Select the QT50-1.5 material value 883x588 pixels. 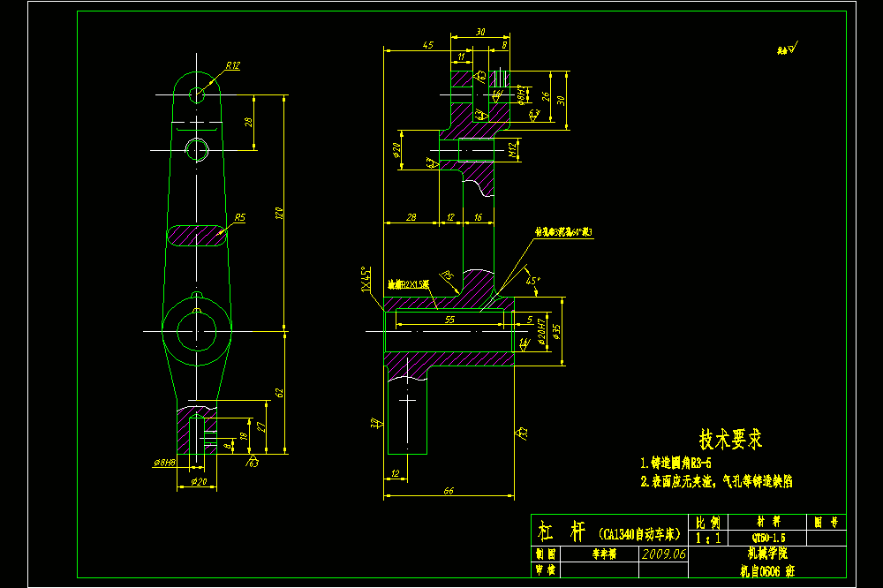768,538
